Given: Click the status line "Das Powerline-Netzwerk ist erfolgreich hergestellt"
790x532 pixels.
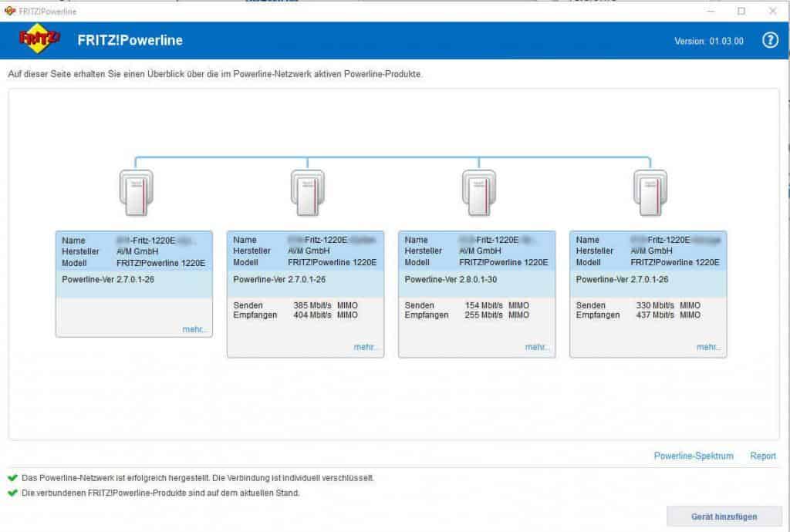Looking at the screenshot, I should click(x=197, y=477).
